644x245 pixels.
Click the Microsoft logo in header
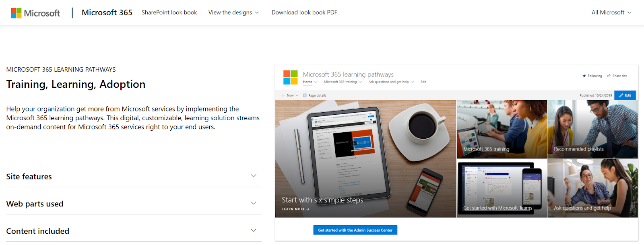click(35, 13)
